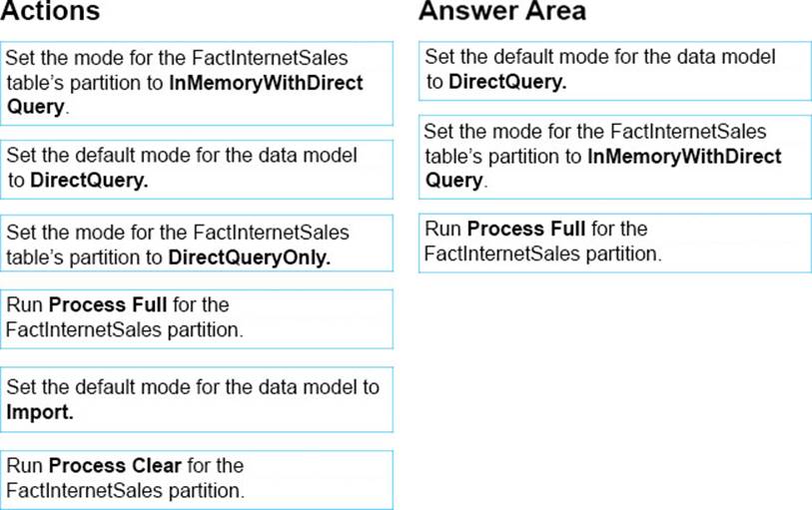Click bold 'DirectQuery.' text in the Actions list
Image resolution: width=812 pixels, height=510 pixels.
click(89, 180)
